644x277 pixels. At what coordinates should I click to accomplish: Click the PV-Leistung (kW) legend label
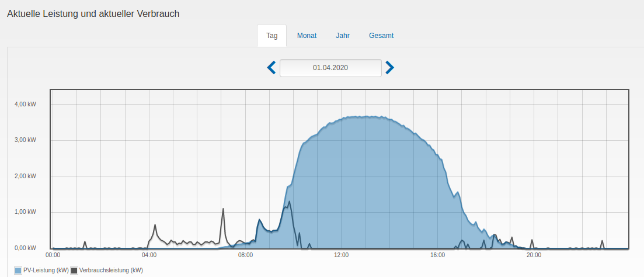pos(46,271)
